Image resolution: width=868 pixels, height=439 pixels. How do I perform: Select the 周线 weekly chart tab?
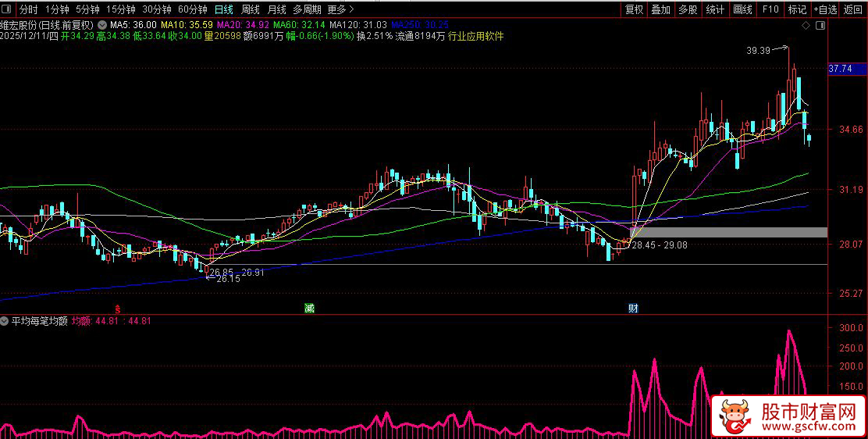251,9
